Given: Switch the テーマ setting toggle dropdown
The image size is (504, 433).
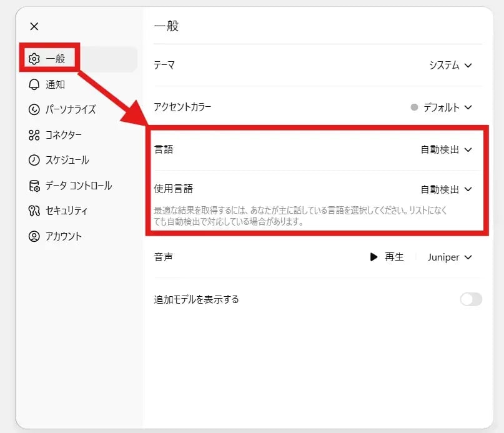Looking at the screenshot, I should click(447, 66).
